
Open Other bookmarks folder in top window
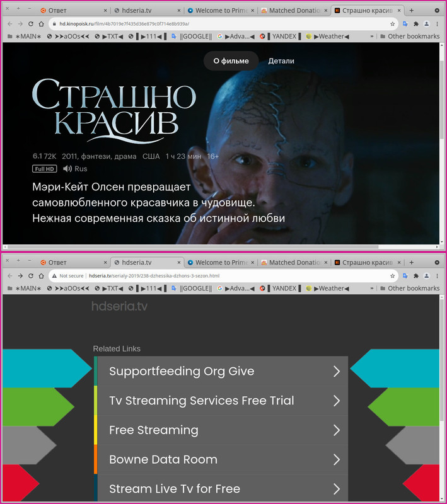410,37
